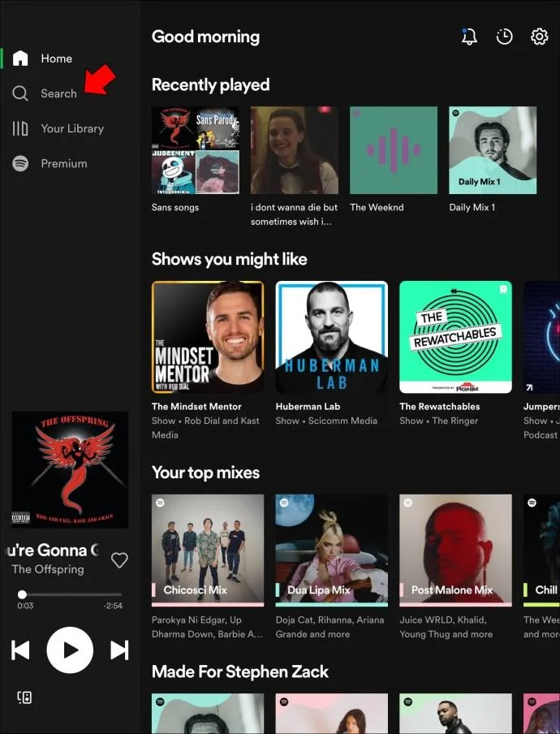Viewport: 560px width, 734px height.
Task: Open the Chicosci Mix cover
Action: coord(208,550)
